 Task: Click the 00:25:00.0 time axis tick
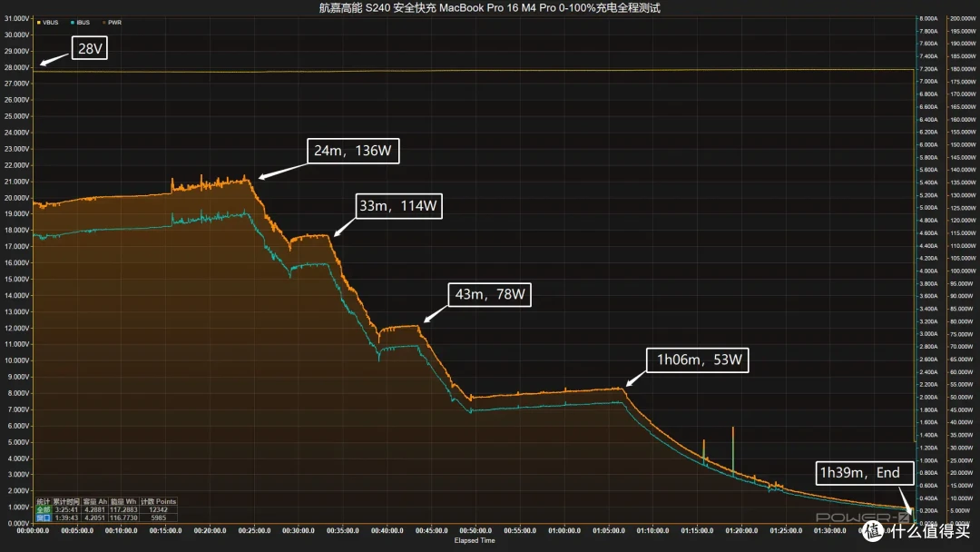(254, 531)
